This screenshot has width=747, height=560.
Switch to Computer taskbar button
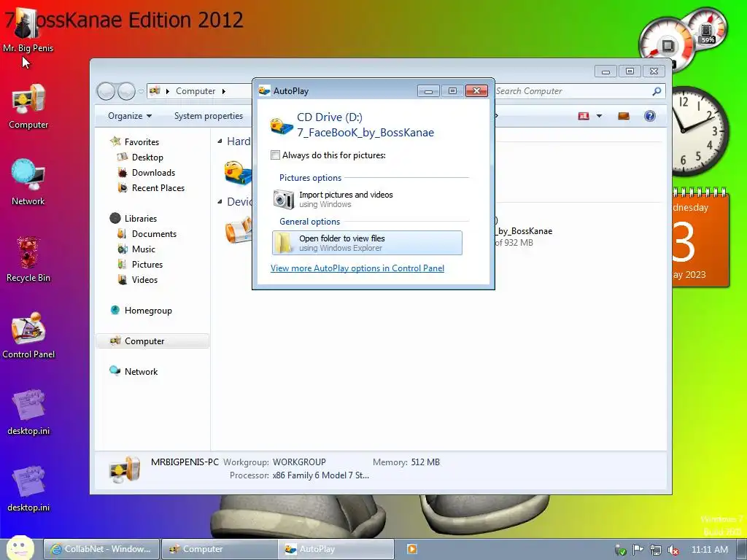(x=219, y=549)
